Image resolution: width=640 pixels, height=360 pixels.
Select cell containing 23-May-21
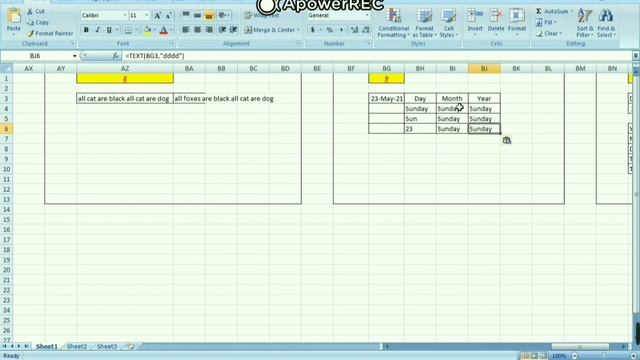point(386,98)
